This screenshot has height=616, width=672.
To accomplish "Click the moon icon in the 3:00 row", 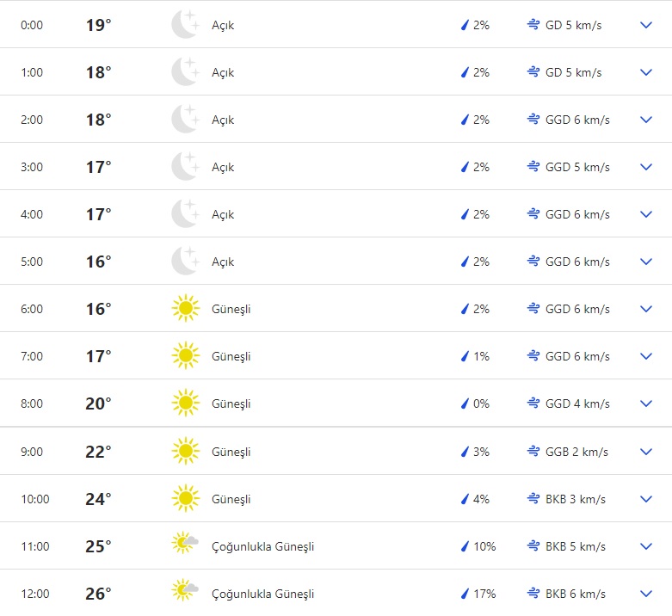I will (x=185, y=167).
